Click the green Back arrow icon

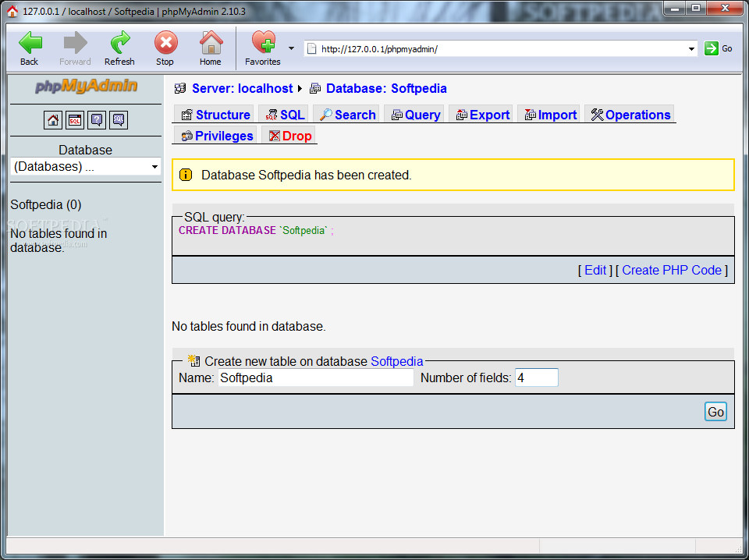tap(30, 43)
